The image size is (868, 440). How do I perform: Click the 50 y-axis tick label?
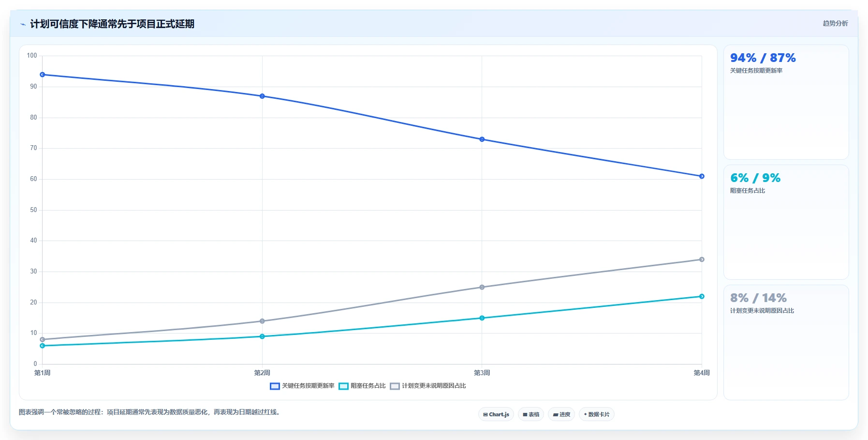tap(33, 210)
